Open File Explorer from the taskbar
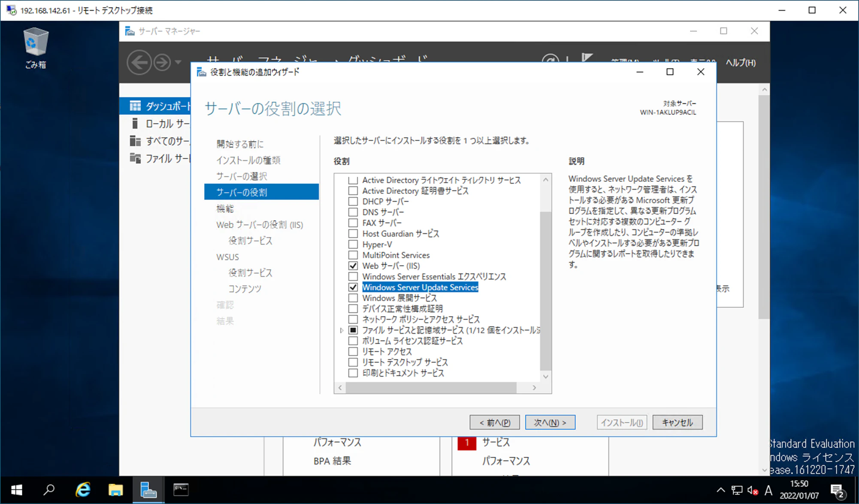The height and width of the screenshot is (504, 859). pos(115,490)
